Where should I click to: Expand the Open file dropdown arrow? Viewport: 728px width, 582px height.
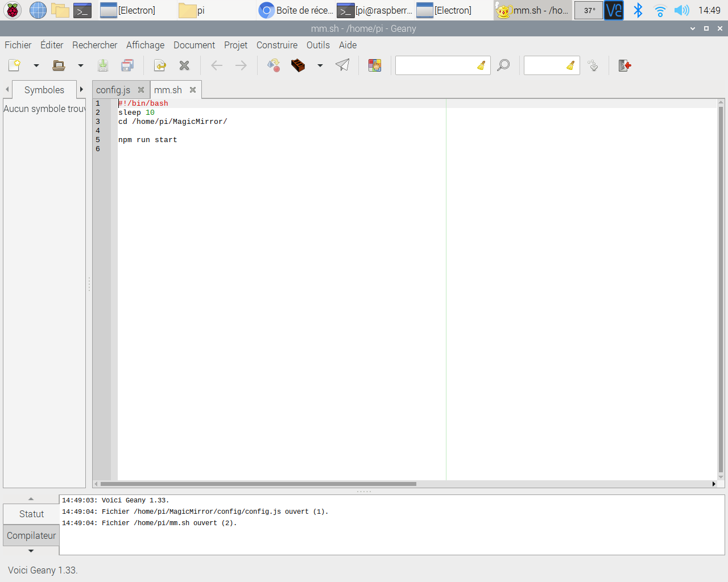point(80,65)
